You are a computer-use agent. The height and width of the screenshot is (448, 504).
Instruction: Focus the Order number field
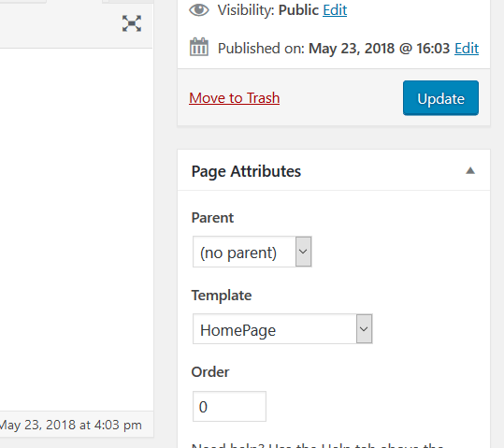(229, 406)
